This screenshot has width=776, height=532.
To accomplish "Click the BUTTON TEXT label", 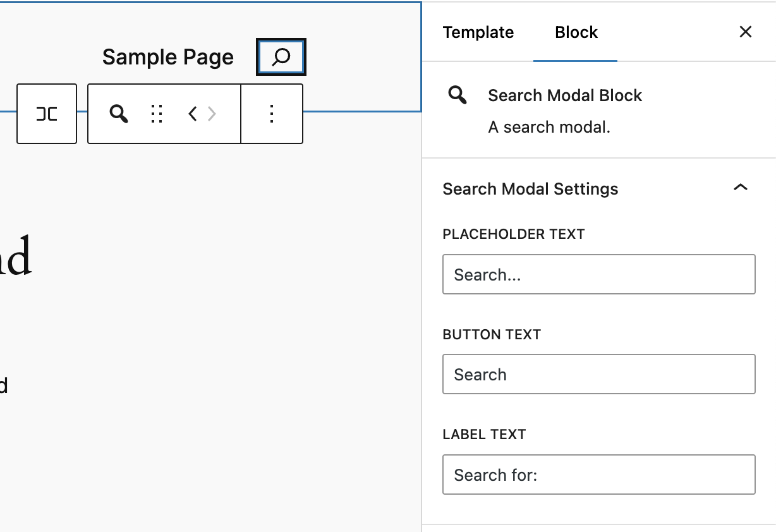I will pos(492,334).
